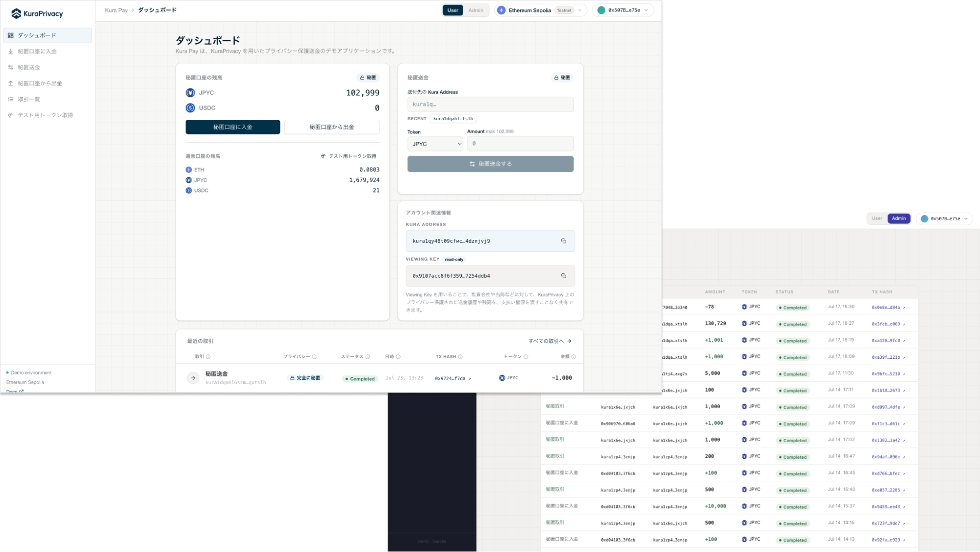Click the 完全に秘匿 privacy badge
The height and width of the screenshot is (552, 980).
click(x=305, y=378)
